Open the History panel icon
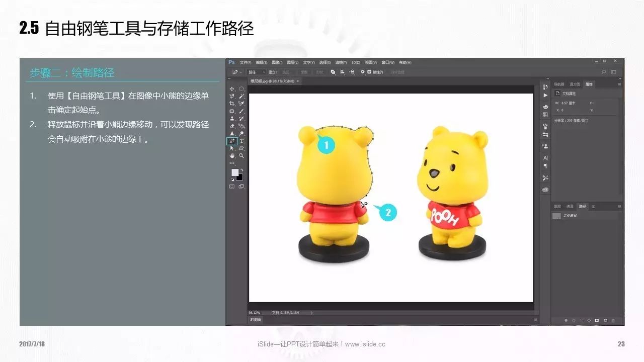The image size is (644, 362). pos(545,87)
